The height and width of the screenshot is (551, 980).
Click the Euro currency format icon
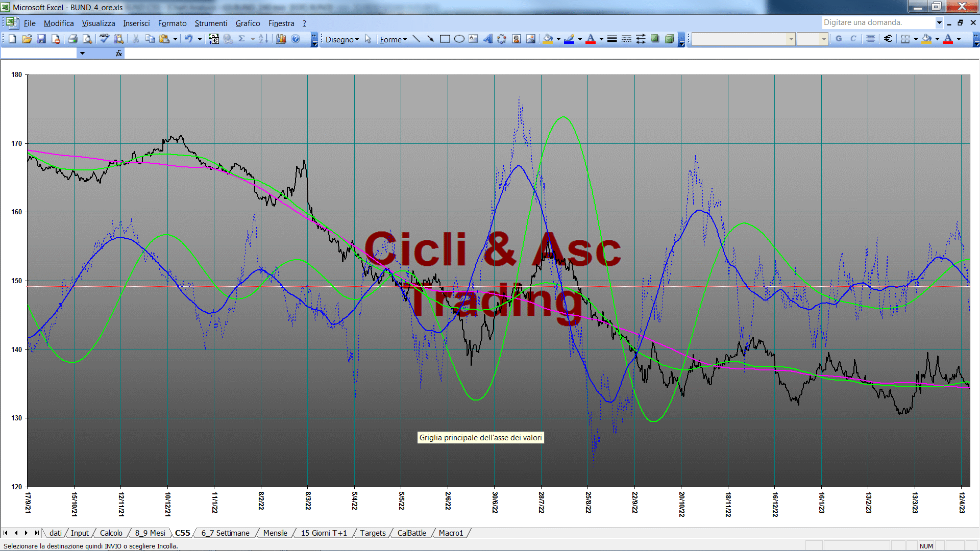point(888,39)
